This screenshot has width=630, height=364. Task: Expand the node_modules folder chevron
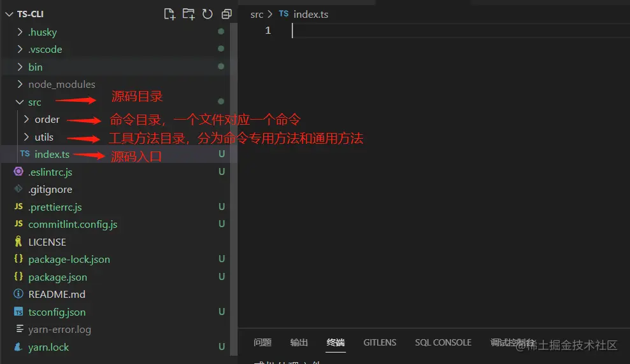(20, 84)
